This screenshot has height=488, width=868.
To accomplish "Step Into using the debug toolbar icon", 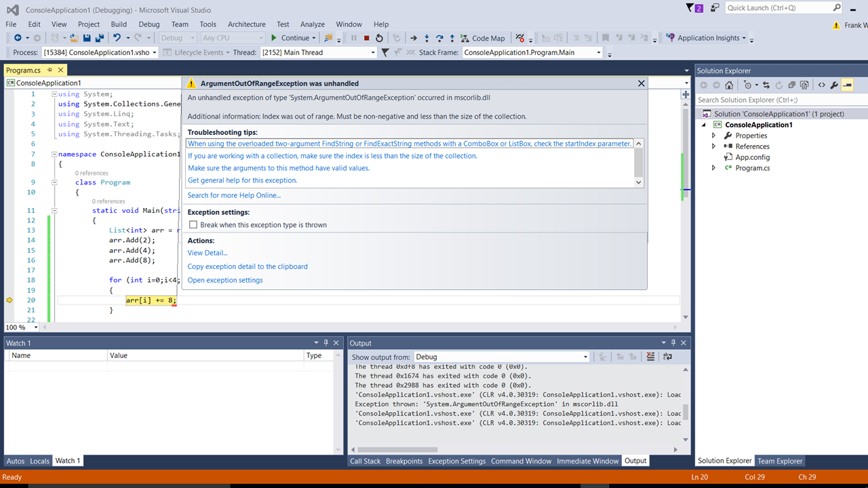I will click(427, 38).
